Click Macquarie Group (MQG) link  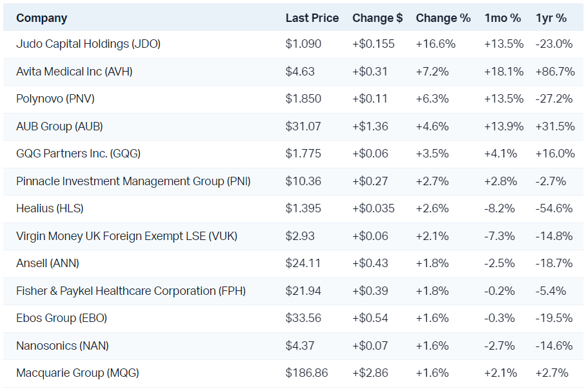pos(77,373)
